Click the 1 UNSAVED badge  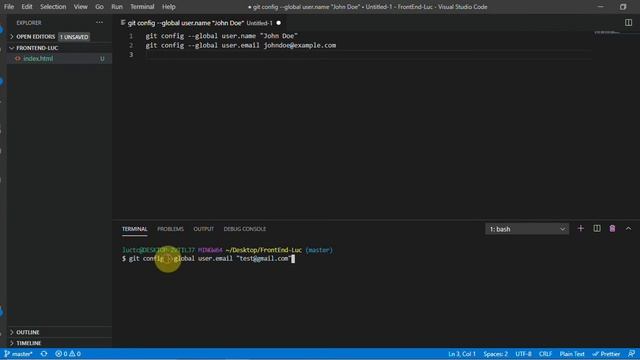(74, 37)
